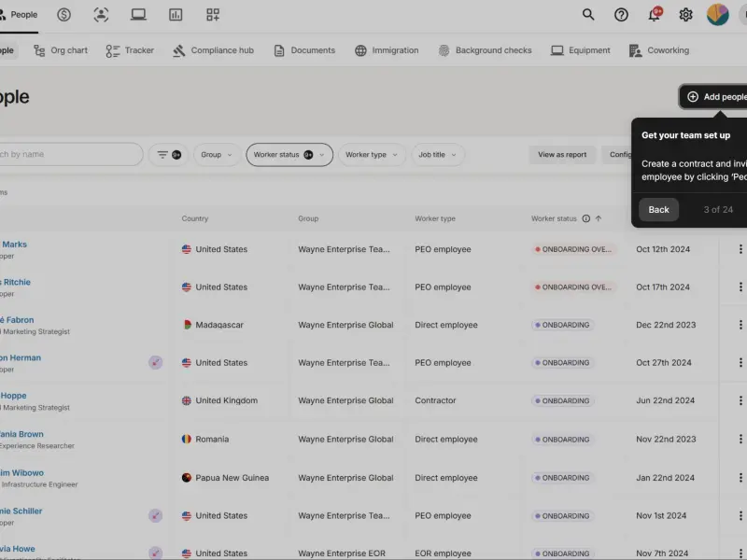Open notifications bell icon

655,14
